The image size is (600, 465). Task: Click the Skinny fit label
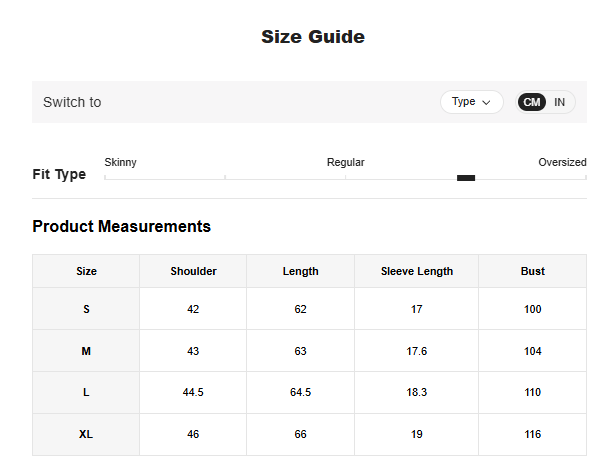pyautogui.click(x=121, y=162)
